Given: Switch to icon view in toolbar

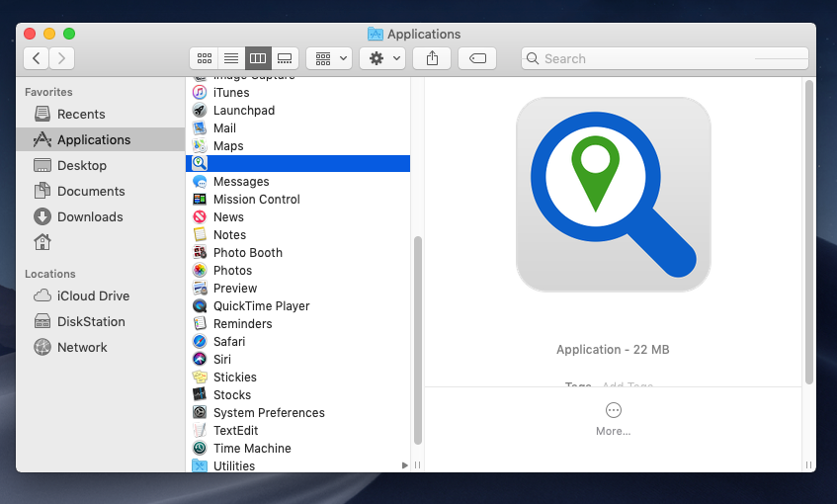Looking at the screenshot, I should (x=205, y=58).
